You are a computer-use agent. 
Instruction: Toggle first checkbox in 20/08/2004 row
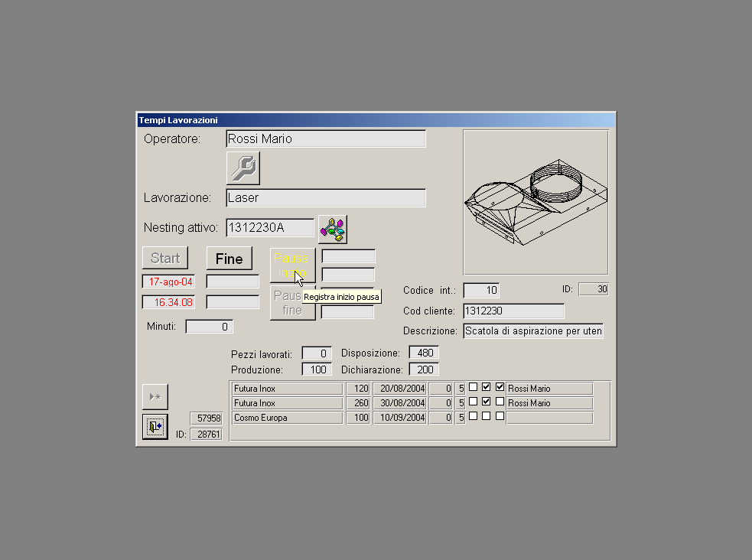pyautogui.click(x=473, y=387)
